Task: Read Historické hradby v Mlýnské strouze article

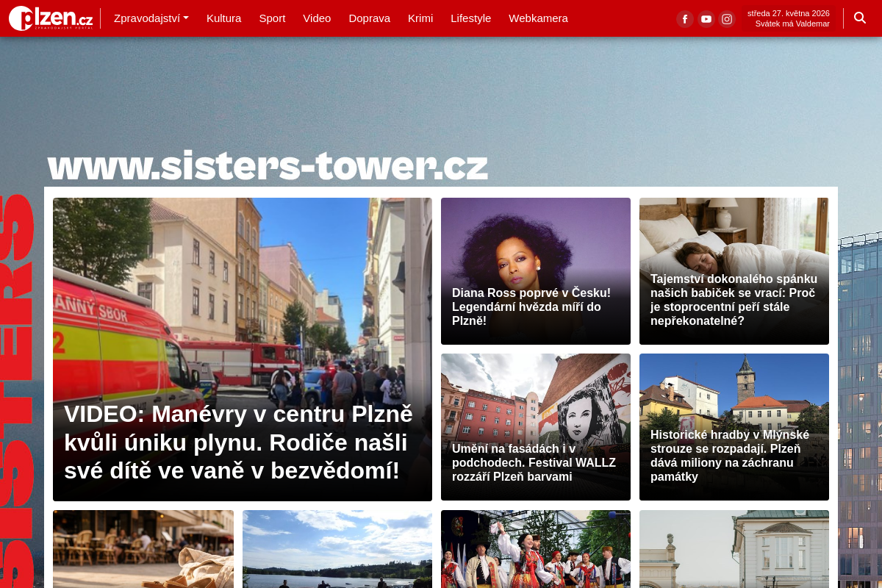Action: coord(734,427)
